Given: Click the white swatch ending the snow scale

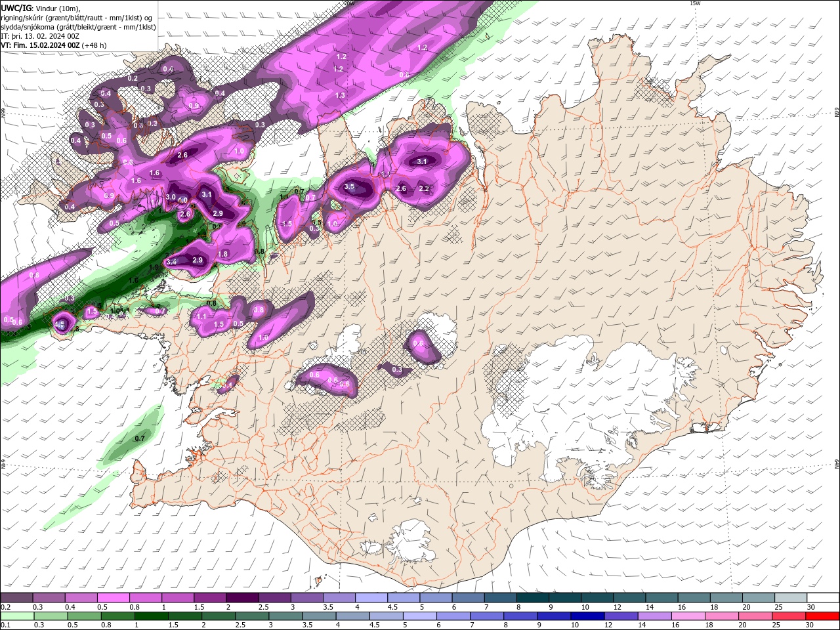Looking at the screenshot, I should (822, 598).
